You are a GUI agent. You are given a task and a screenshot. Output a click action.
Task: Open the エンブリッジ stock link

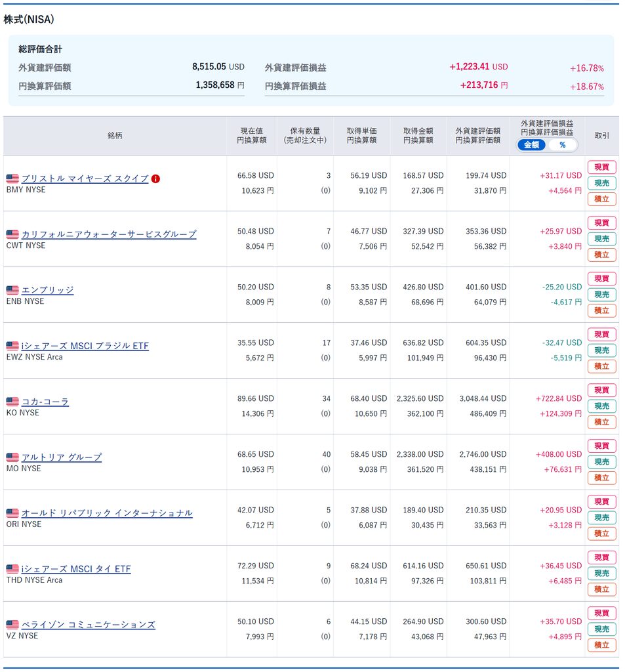pos(48,289)
